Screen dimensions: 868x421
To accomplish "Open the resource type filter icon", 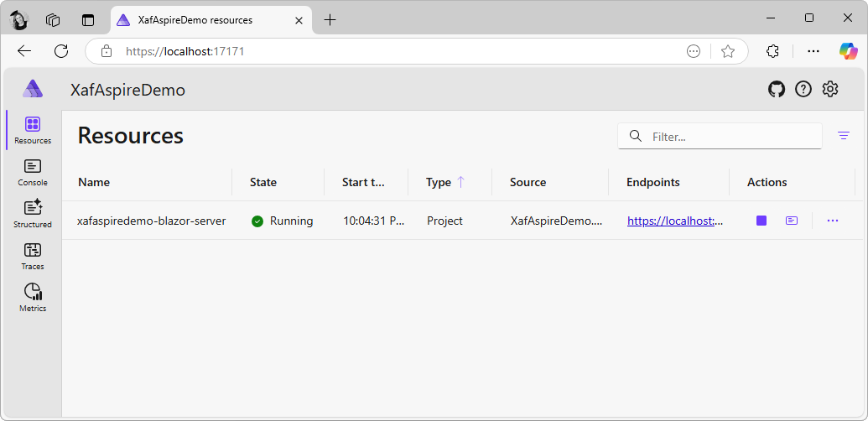I will click(844, 136).
